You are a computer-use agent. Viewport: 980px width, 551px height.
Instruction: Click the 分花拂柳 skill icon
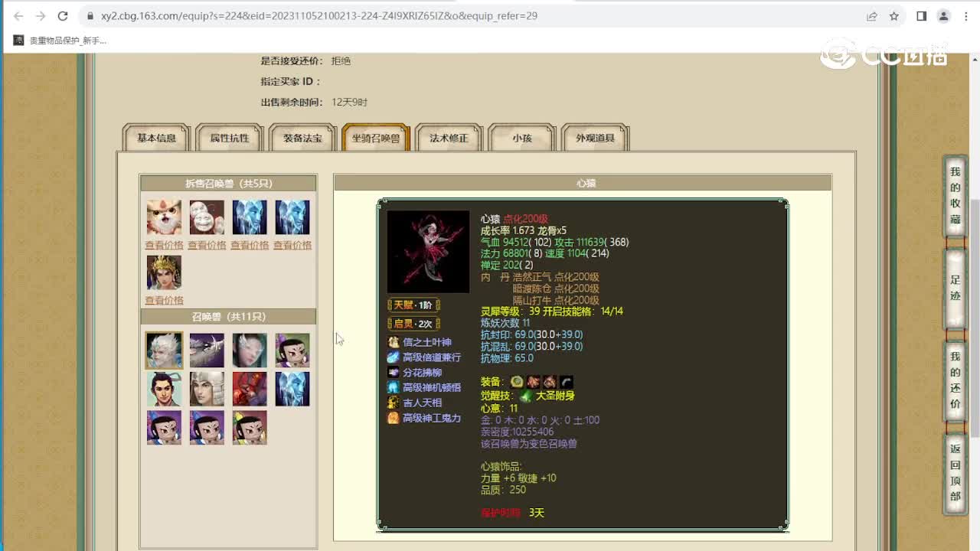point(394,373)
